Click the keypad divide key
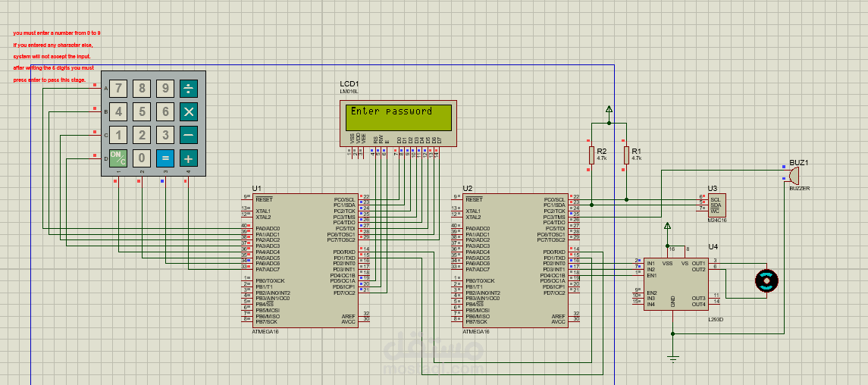868x385 pixels. [x=189, y=89]
